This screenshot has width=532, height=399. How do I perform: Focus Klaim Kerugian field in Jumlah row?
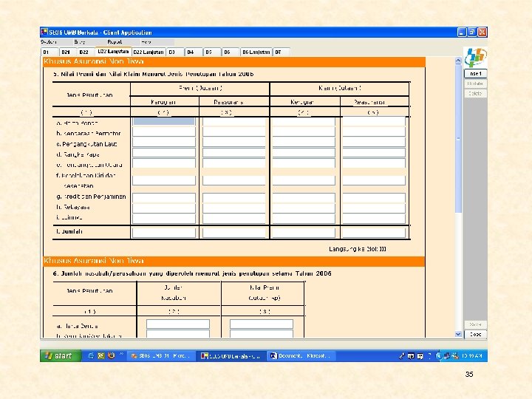[304, 233]
